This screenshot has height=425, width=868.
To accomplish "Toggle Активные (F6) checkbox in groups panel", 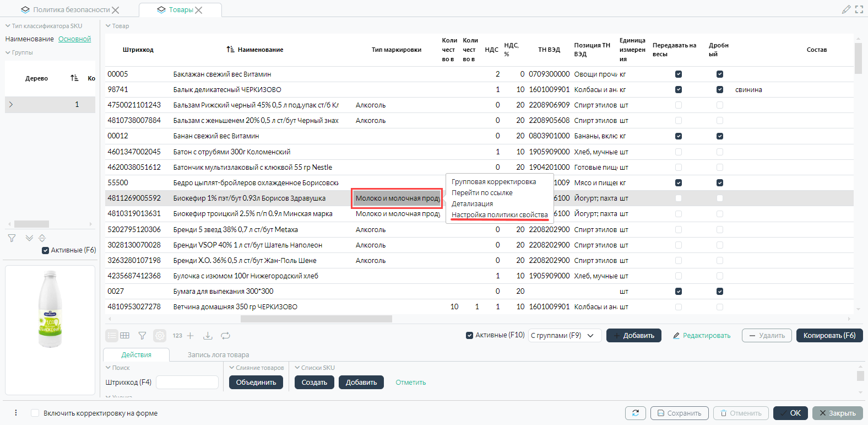I will [46, 250].
